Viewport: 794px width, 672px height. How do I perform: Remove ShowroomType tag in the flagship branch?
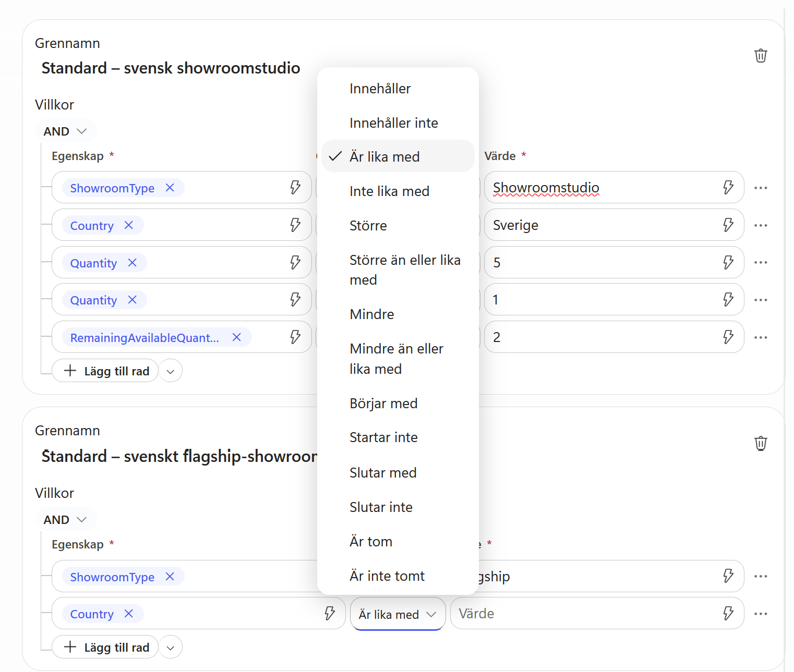coord(170,577)
